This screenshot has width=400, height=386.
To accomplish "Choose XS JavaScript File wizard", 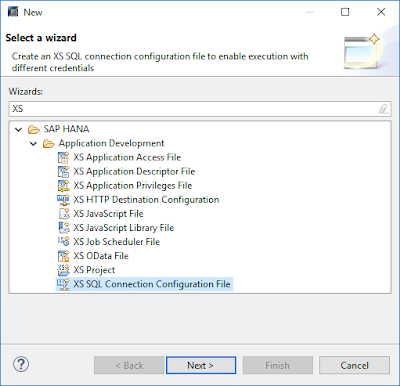I will 108,213.
